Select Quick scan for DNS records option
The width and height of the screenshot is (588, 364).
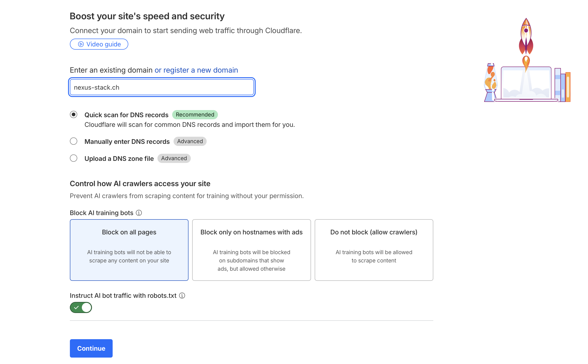[74, 115]
